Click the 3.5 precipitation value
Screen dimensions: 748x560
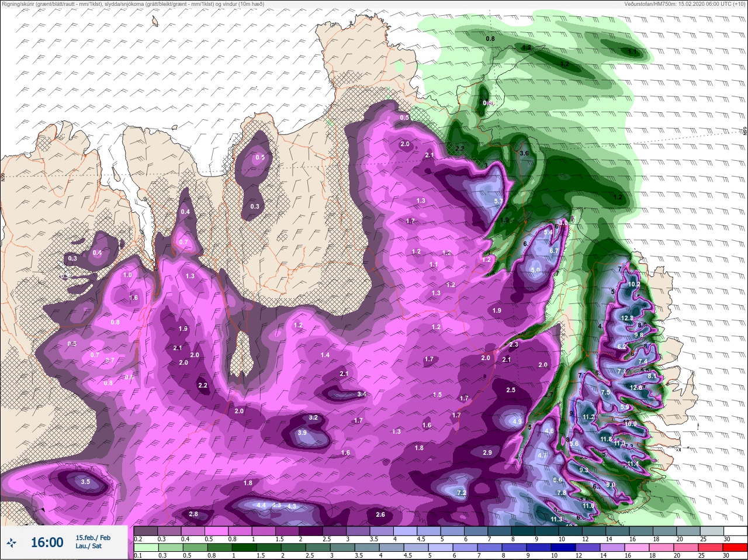[x=85, y=482]
